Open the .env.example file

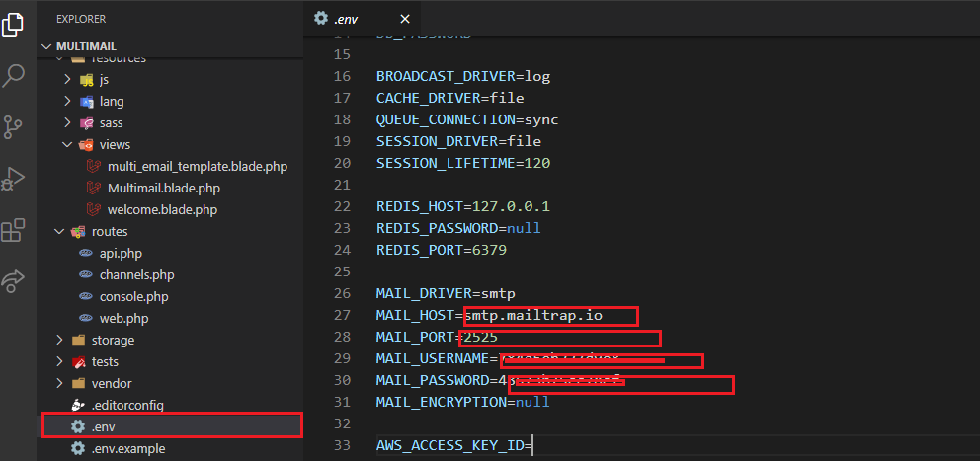point(131,448)
